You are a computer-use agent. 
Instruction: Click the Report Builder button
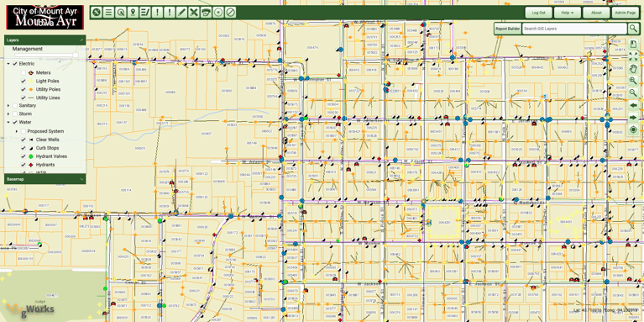pos(507,29)
